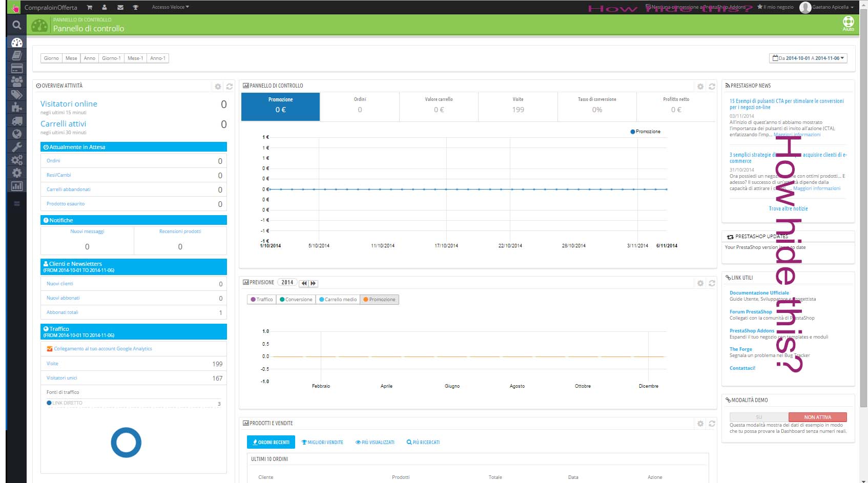Expand the date range picker dropdown
868x483 pixels.
point(808,58)
